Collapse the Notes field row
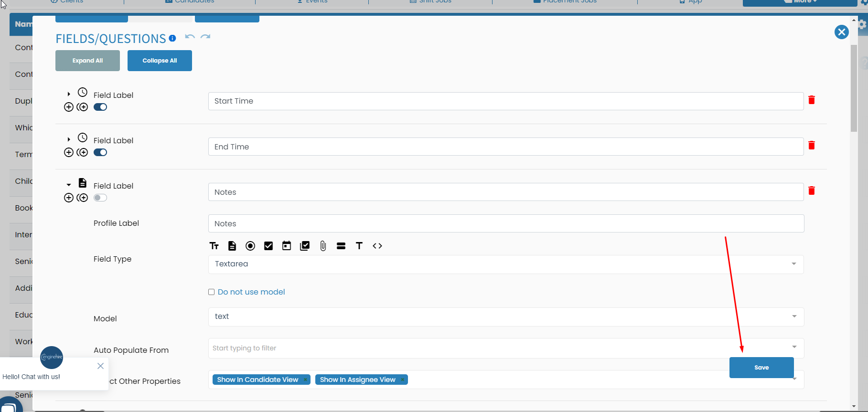 pos(69,185)
